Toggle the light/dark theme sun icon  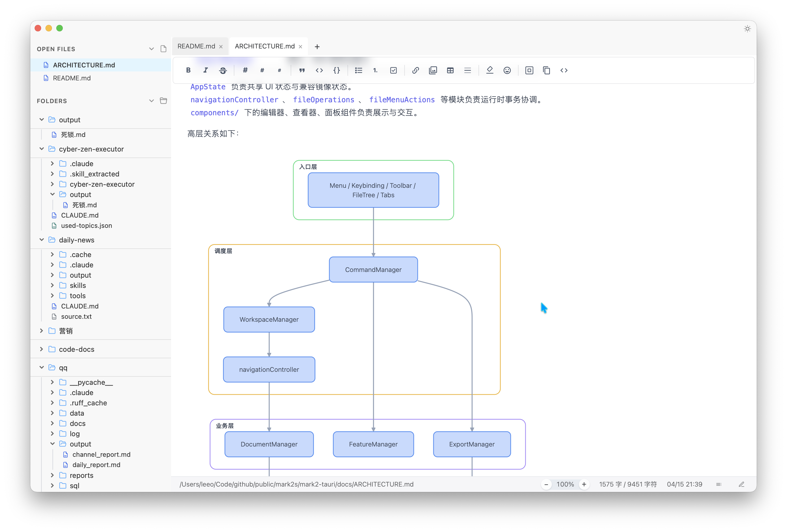pyautogui.click(x=747, y=29)
